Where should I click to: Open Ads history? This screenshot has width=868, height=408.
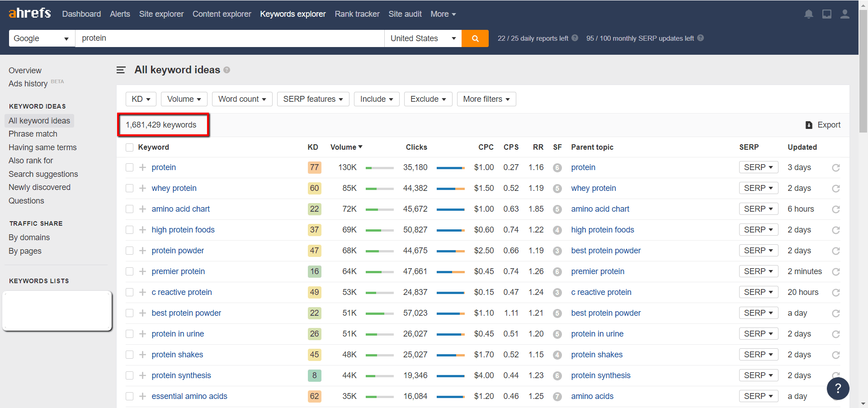point(28,84)
